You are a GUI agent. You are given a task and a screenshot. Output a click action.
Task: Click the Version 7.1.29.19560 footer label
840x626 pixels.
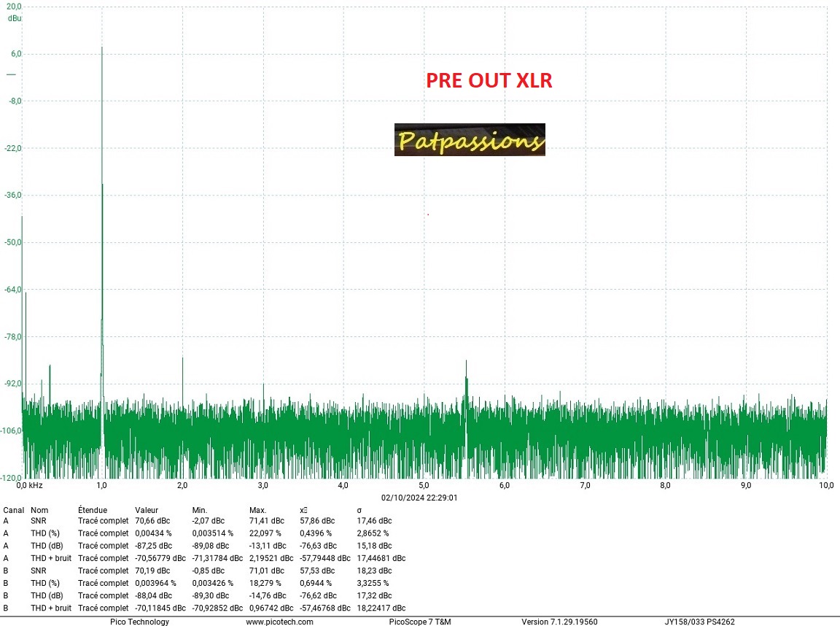[x=559, y=622]
